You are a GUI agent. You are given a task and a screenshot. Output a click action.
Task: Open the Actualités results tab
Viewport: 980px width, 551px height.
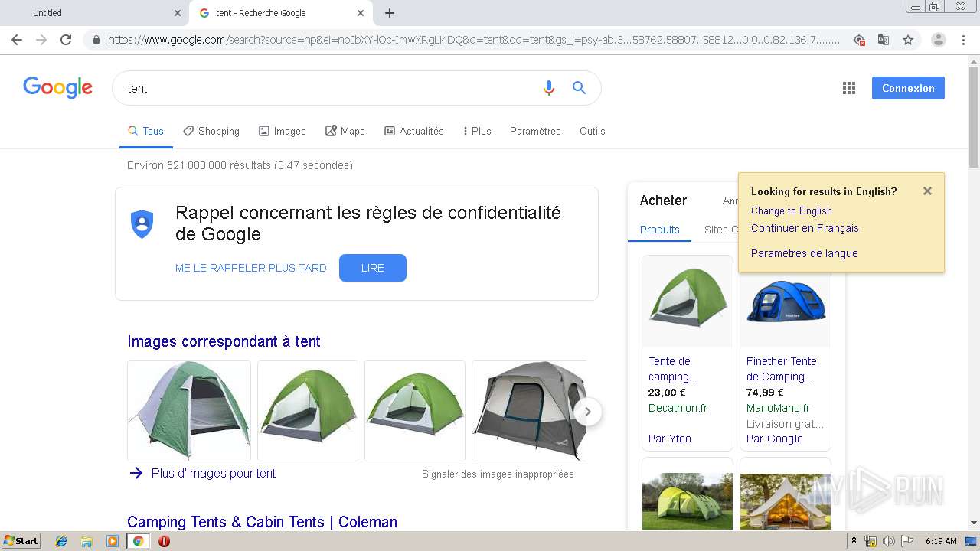pyautogui.click(x=414, y=132)
